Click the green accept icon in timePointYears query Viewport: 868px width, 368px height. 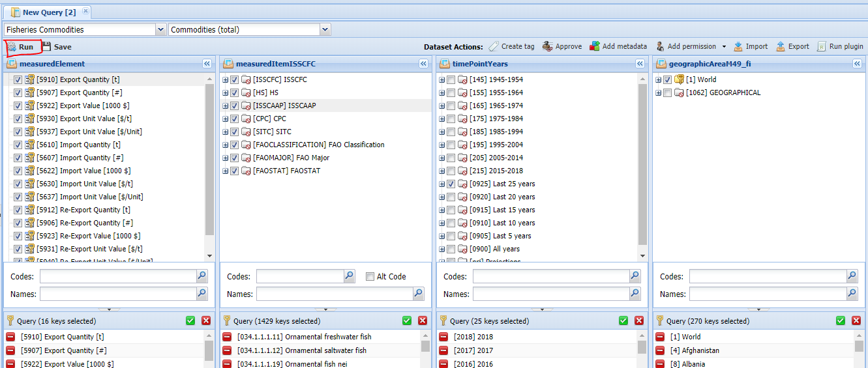point(623,320)
